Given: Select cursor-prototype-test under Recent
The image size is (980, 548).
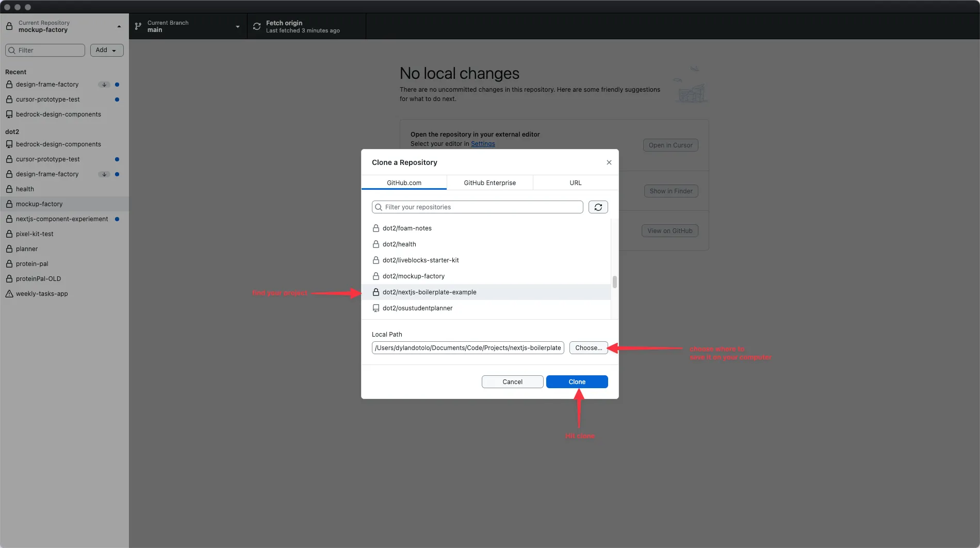Looking at the screenshot, I should pos(64,99).
